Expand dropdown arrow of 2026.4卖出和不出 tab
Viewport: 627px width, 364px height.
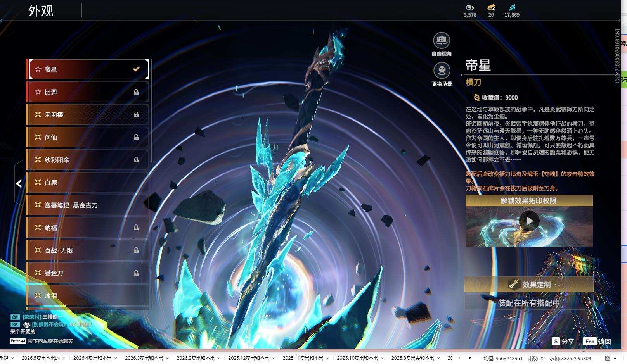pyautogui.click(x=116, y=358)
